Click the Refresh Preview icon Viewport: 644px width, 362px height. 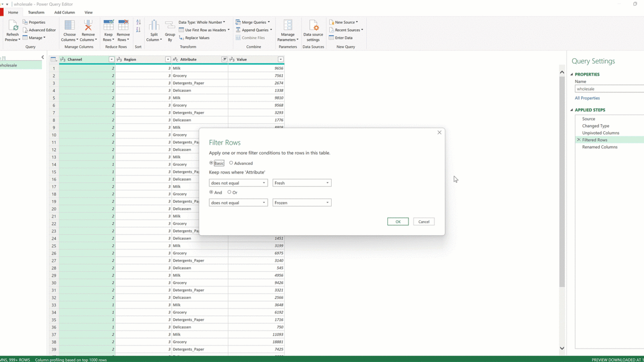coord(12,26)
